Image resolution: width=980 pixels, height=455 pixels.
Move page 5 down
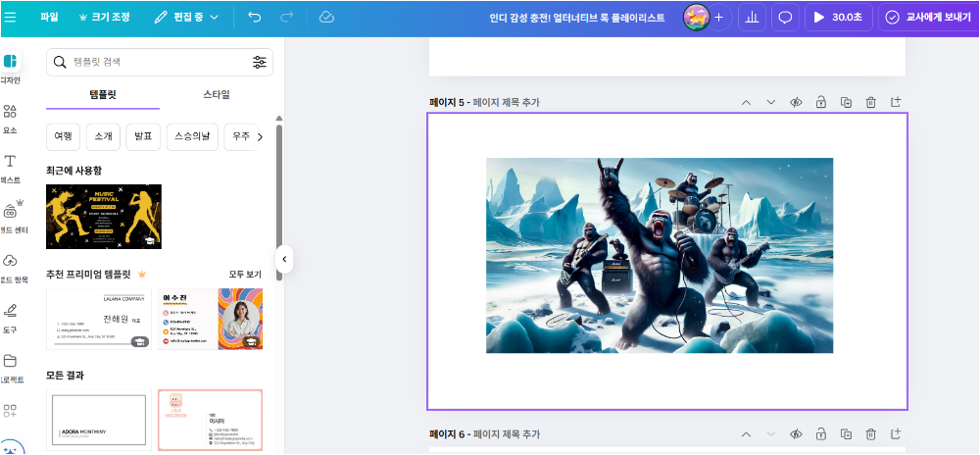770,103
